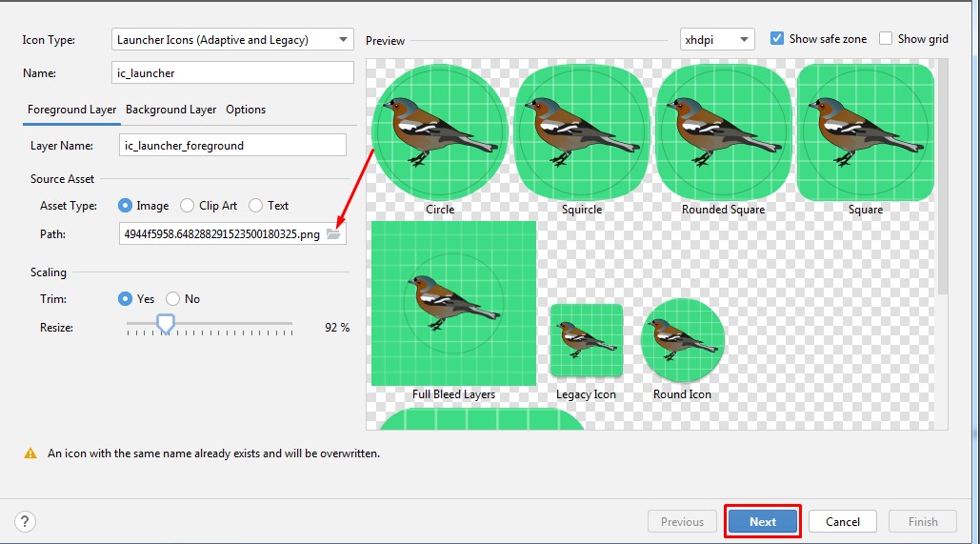The height and width of the screenshot is (544, 980).
Task: Click the Legacy Icon preview
Action: coord(587,340)
